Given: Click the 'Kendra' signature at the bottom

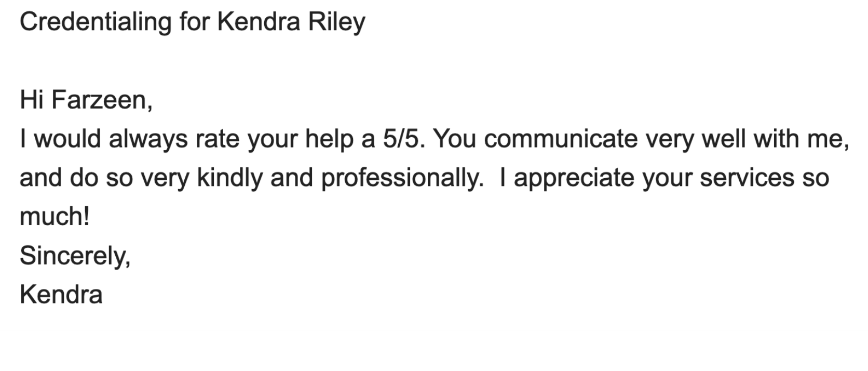Looking at the screenshot, I should 61,295.
